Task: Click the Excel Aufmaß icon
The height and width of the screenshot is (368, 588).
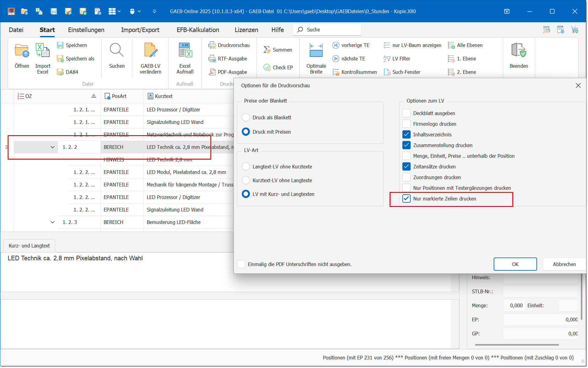Action: pos(185,50)
